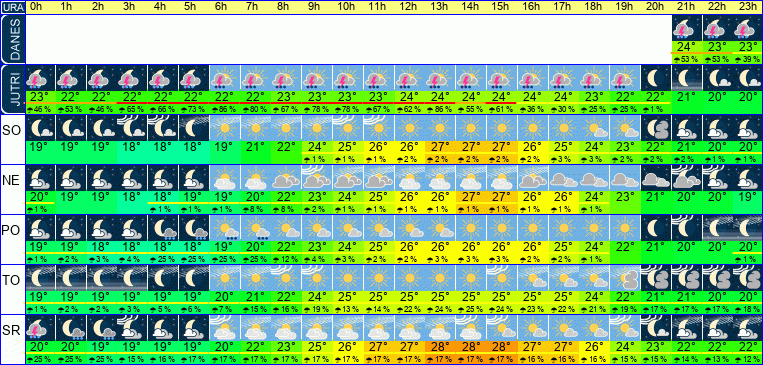Click the thunderstorm icon for DANES 21h
This screenshot has height=365, width=763.
coord(686,28)
